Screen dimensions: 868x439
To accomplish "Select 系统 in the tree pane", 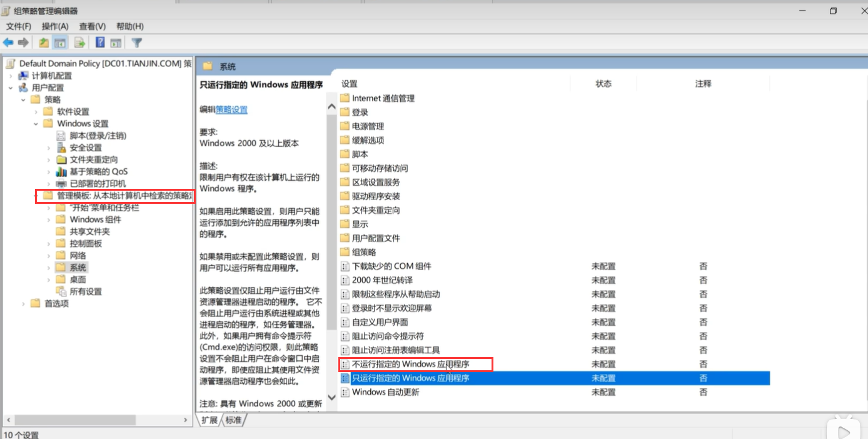I will pyautogui.click(x=78, y=268).
